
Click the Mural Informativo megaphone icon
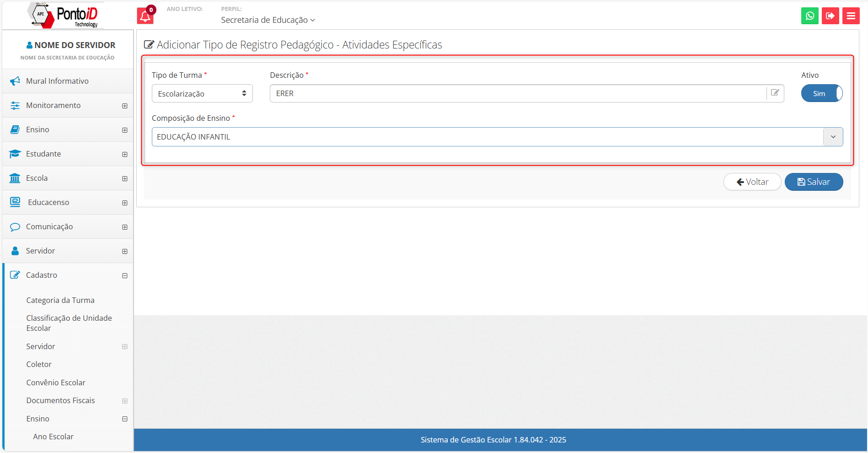[x=15, y=81]
